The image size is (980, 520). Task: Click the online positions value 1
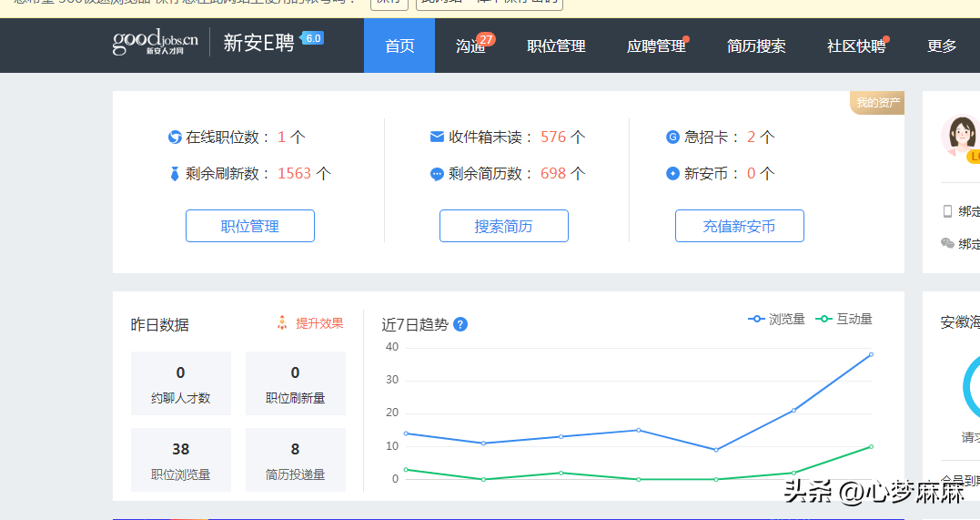tap(281, 137)
